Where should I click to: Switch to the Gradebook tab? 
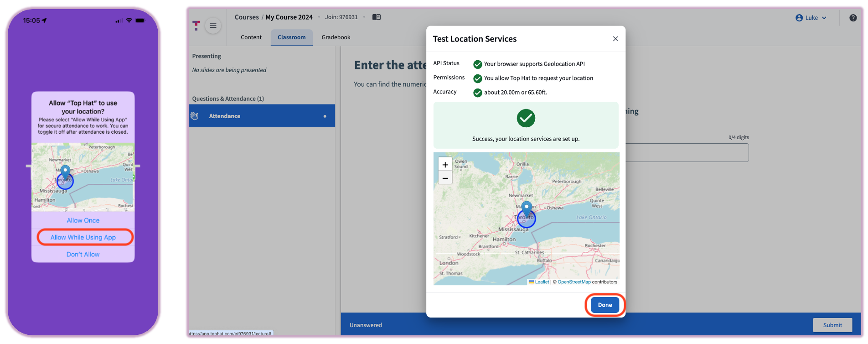point(336,37)
